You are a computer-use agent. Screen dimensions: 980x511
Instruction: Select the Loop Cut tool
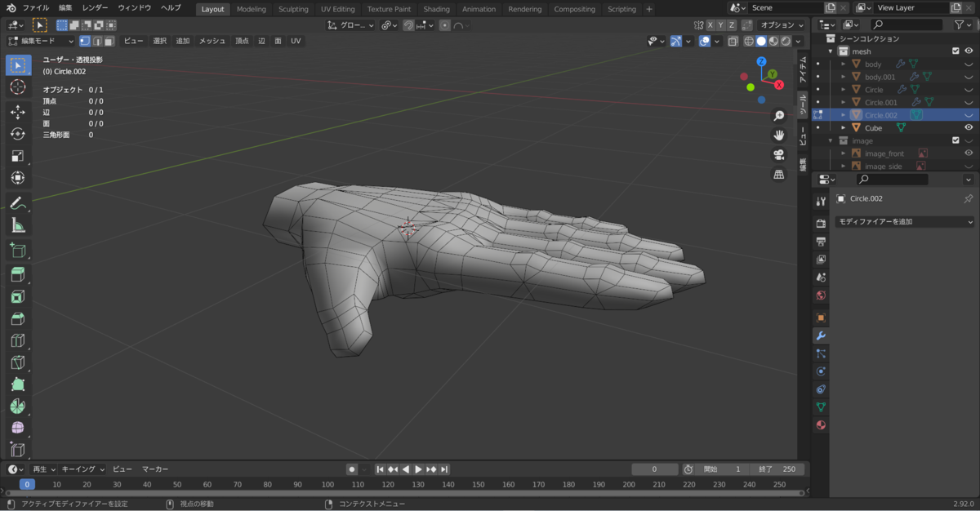[18, 340]
